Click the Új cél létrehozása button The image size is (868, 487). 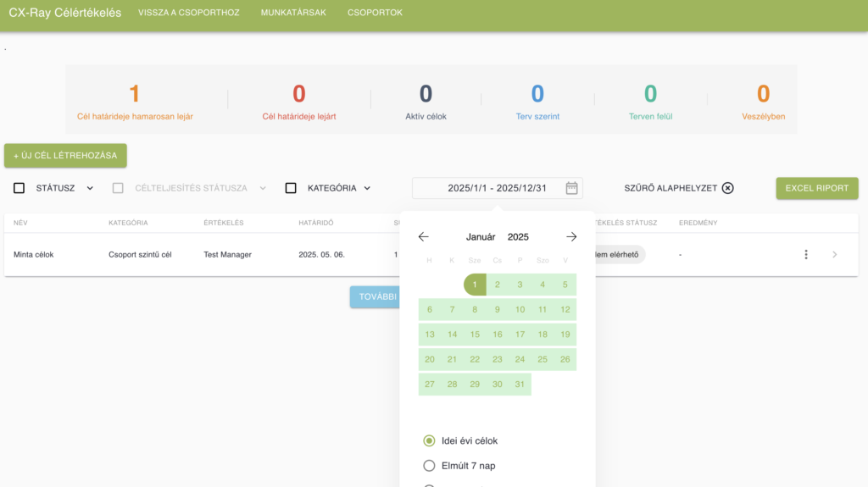point(65,156)
